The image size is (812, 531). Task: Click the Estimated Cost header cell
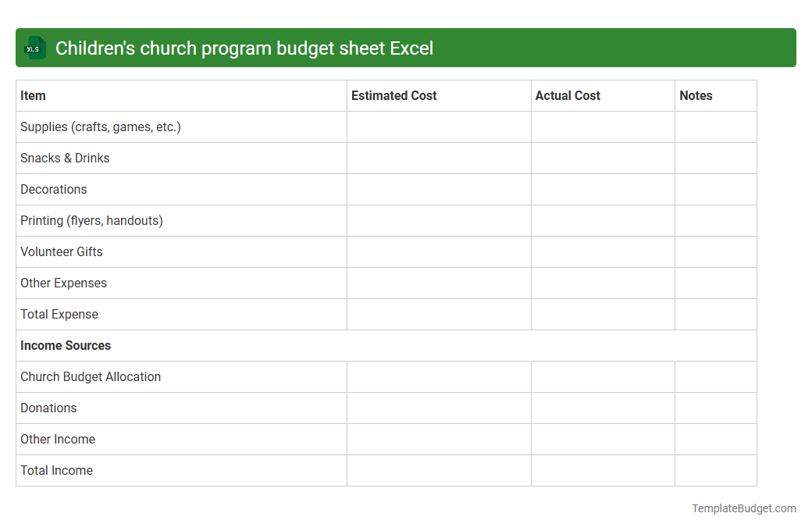394,95
